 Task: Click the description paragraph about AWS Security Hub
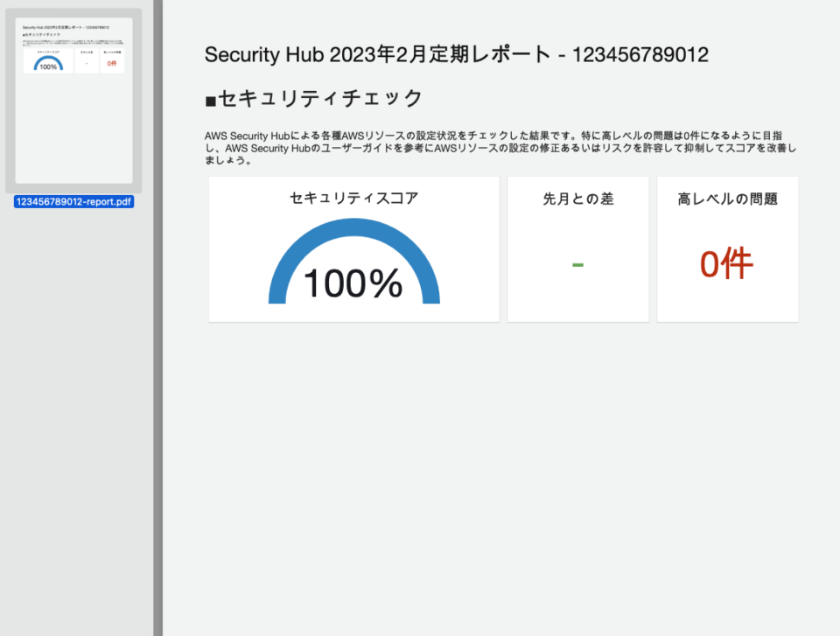[500, 148]
